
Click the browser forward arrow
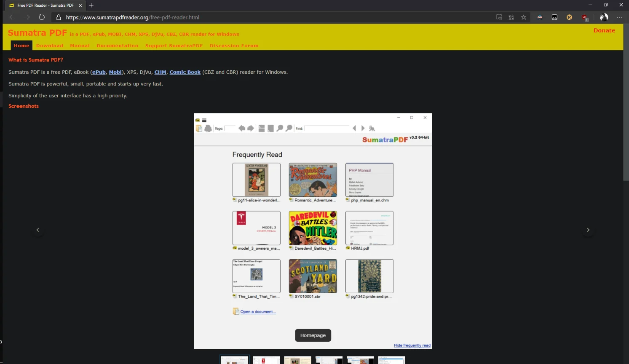click(27, 17)
